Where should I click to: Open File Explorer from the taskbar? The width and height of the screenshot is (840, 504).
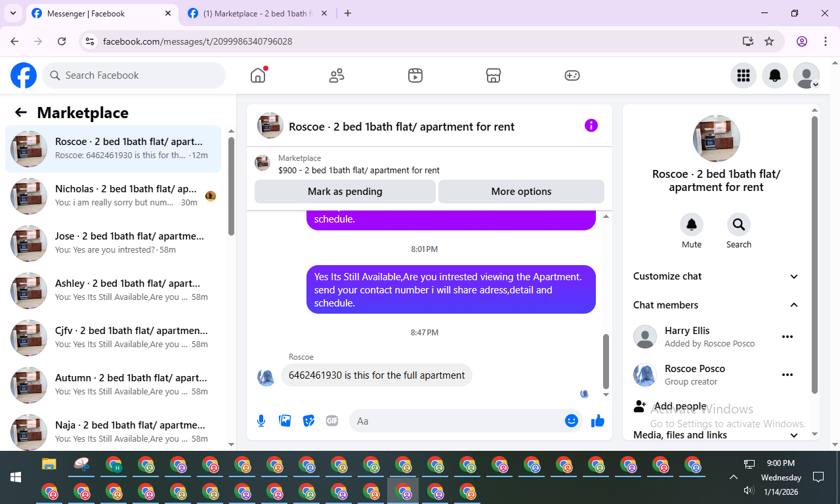click(x=49, y=465)
